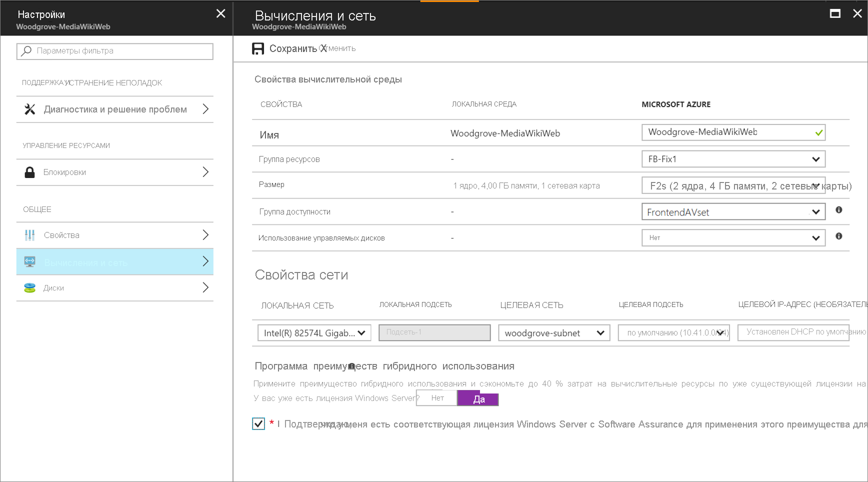Viewport: 868px width, 482px height.
Task: Close the Настройки settings panel
Action: [x=220, y=13]
